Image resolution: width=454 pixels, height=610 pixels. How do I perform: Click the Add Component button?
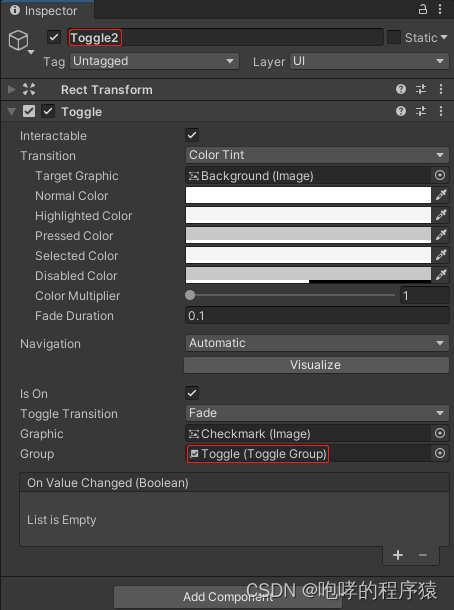coord(228,596)
